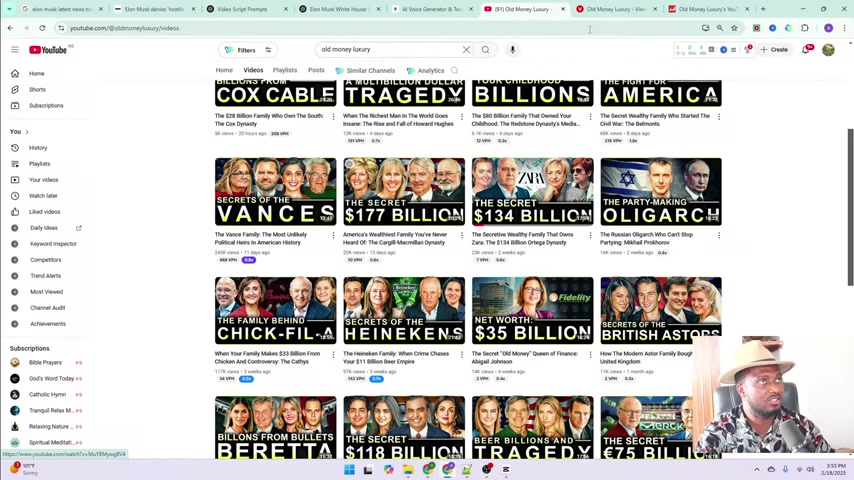Open Secrets of the Vances video thumbnail
854x480 pixels.
pyautogui.click(x=276, y=192)
